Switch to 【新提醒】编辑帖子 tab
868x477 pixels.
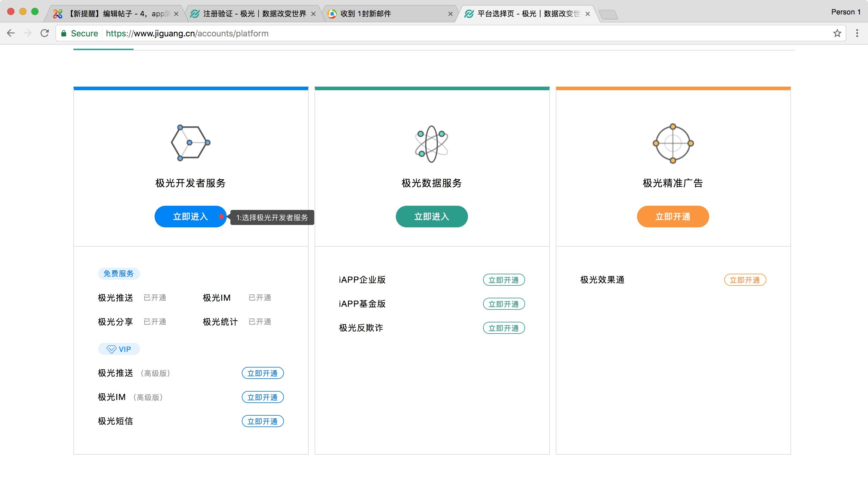pos(115,14)
